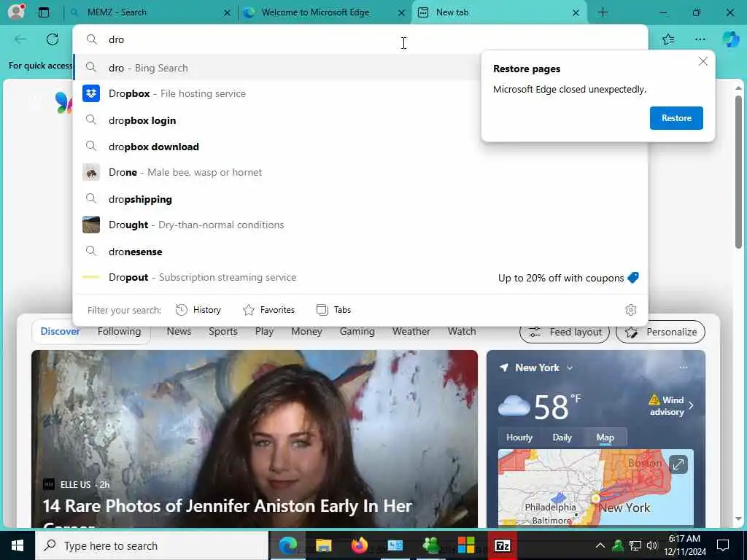747x560 pixels.
Task: Click the Drone bee thumbnail icon
Action: point(91,172)
